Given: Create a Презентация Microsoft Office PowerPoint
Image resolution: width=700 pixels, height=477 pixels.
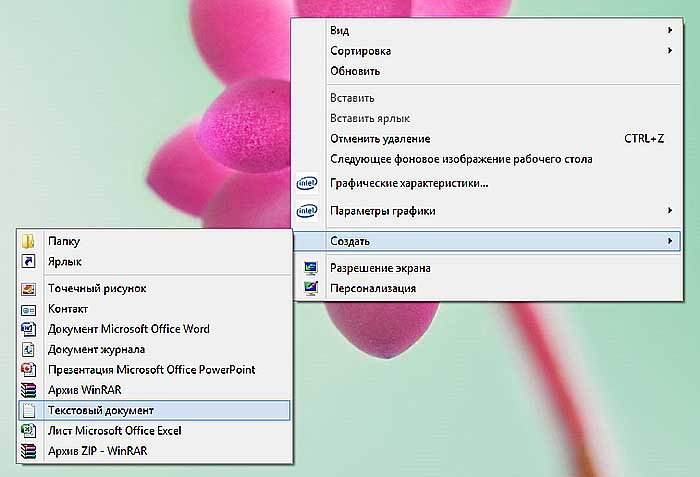Looking at the screenshot, I should (154, 369).
